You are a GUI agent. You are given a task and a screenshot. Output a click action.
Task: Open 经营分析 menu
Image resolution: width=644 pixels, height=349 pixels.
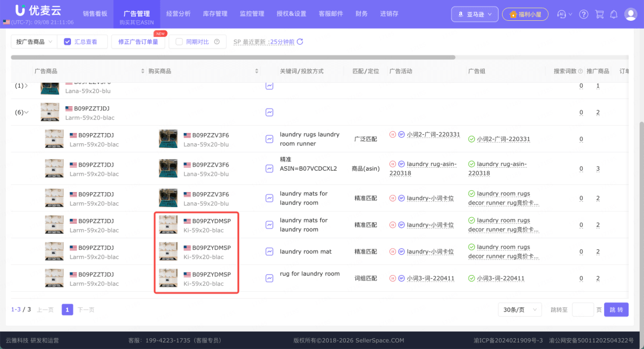click(178, 14)
